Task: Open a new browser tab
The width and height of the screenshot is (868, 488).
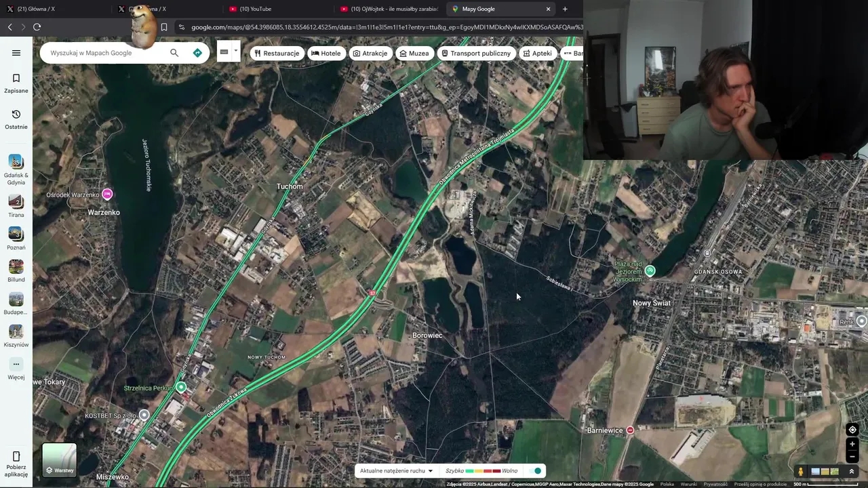Action: coord(565,9)
